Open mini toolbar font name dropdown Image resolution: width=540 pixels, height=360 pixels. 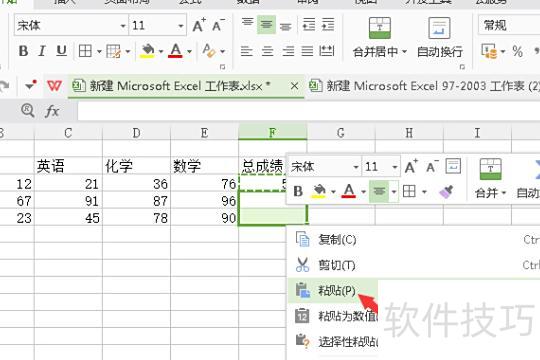(x=356, y=167)
